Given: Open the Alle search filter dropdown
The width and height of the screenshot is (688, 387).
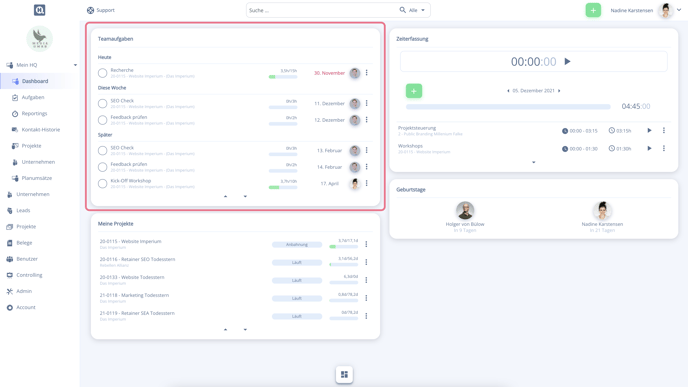Looking at the screenshot, I should (x=417, y=10).
